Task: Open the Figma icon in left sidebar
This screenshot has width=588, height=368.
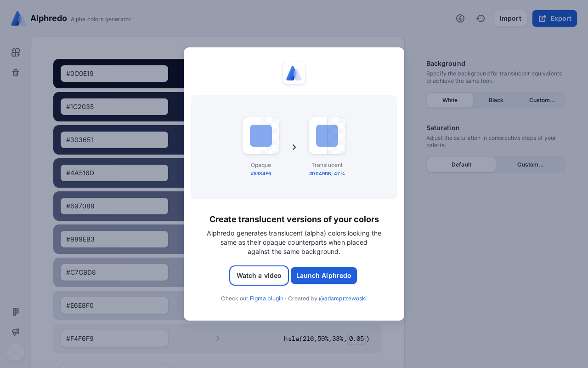Action: (16, 312)
